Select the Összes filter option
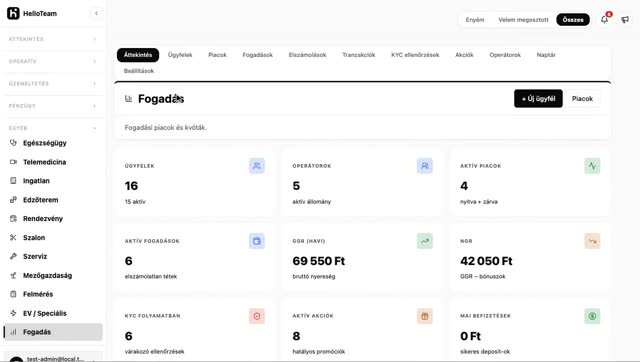 point(573,20)
